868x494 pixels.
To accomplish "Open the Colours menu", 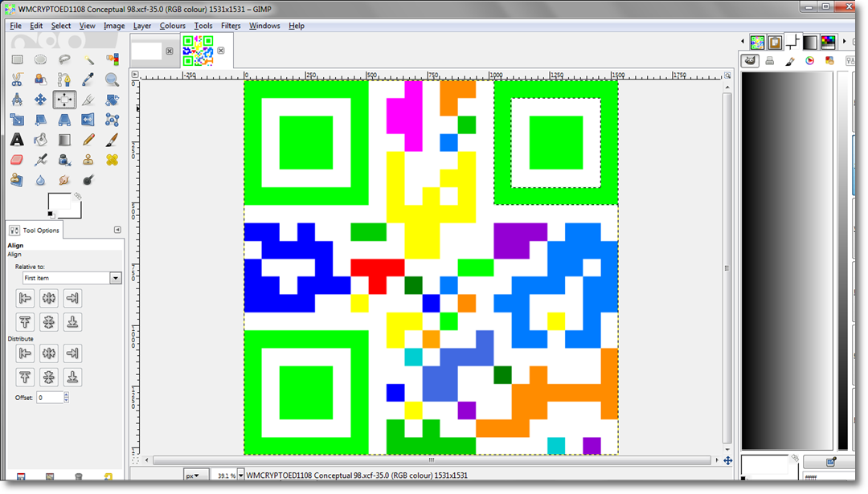I will pyautogui.click(x=172, y=26).
